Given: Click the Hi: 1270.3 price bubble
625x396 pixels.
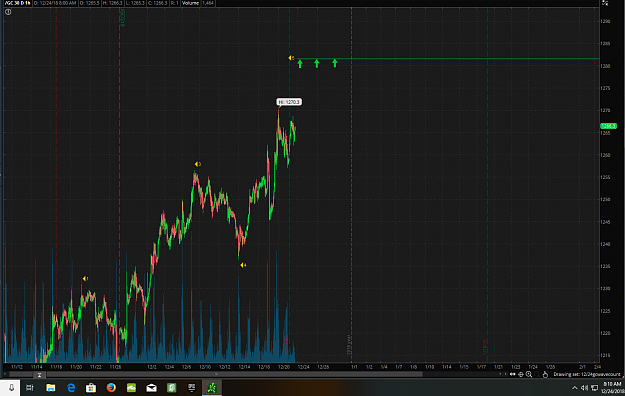Looking at the screenshot, I should coord(289,102).
